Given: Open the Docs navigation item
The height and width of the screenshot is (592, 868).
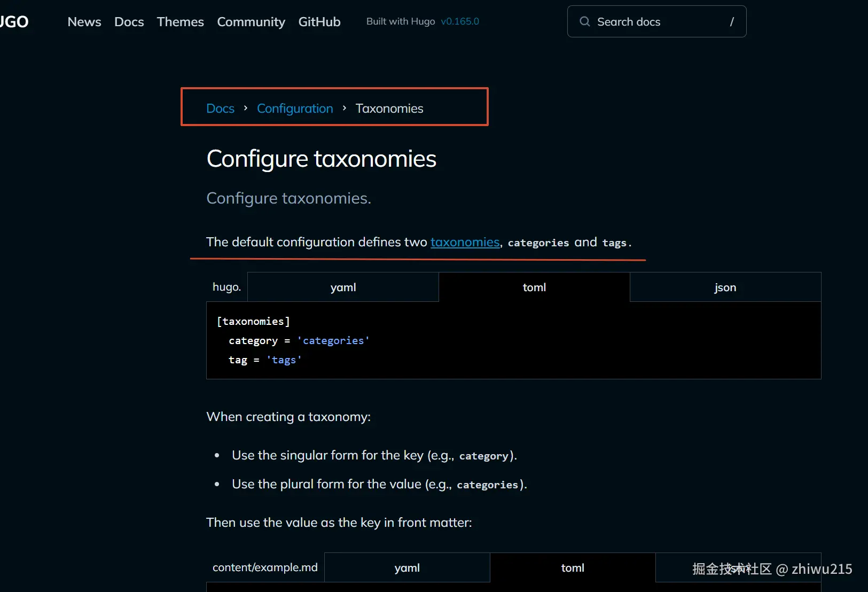Looking at the screenshot, I should pos(129,21).
